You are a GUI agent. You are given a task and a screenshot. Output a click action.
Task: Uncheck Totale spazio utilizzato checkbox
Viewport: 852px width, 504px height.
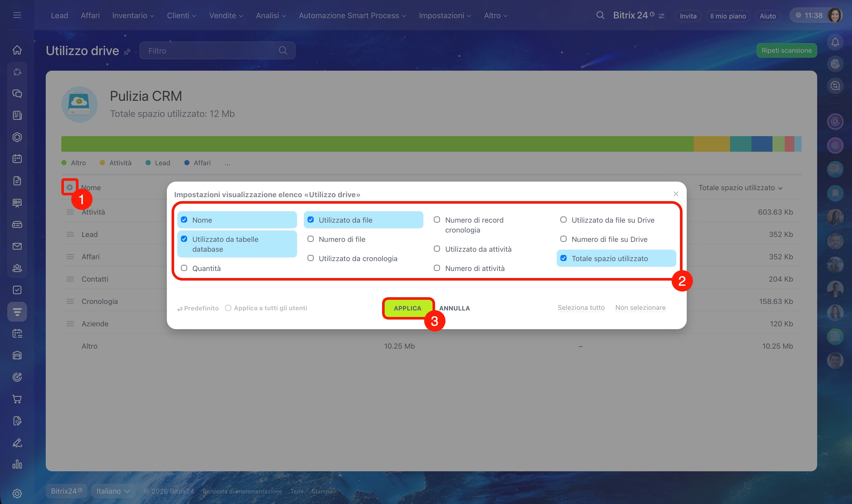563,258
